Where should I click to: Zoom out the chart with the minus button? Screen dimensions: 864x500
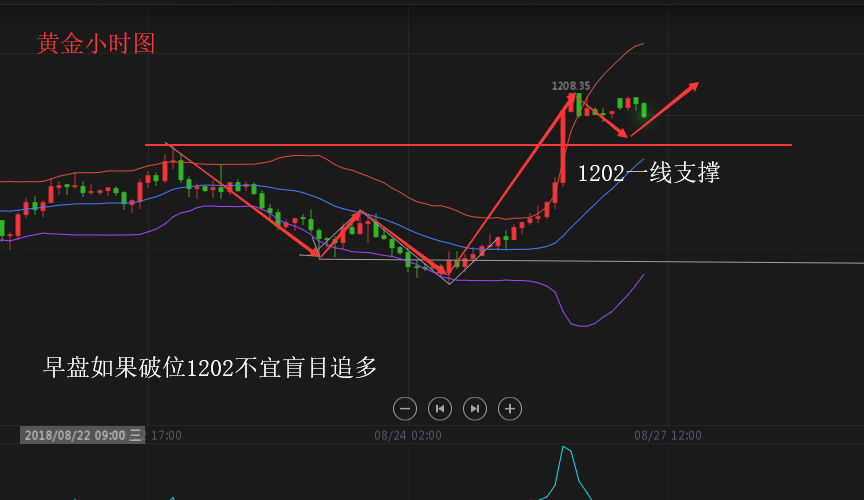point(405,408)
